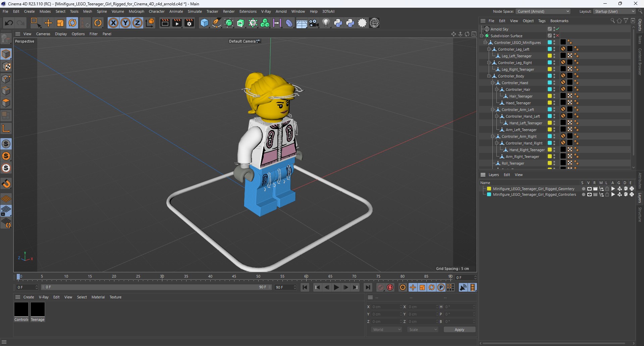Open Layout Startup dropdown
The width and height of the screenshot is (644, 346).
614,11
